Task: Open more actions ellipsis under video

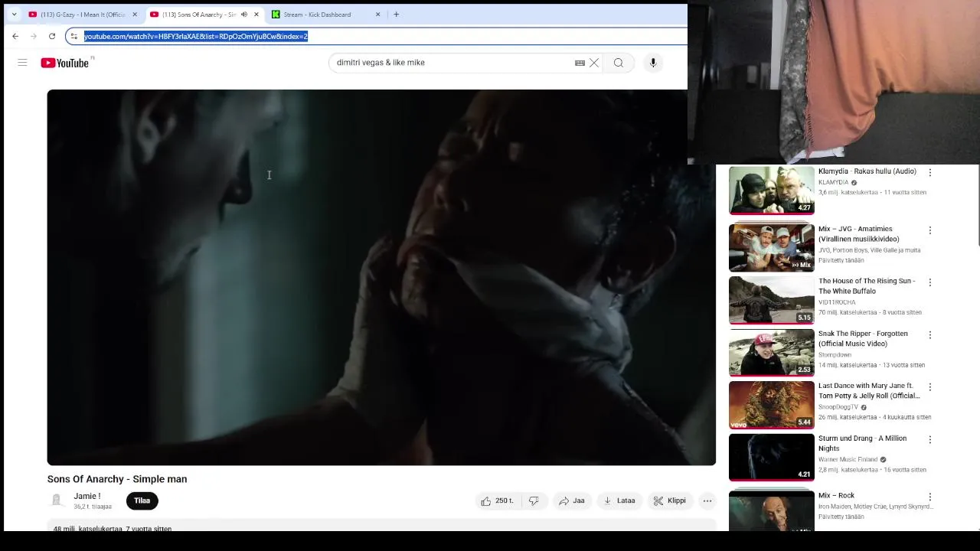Action: point(707,500)
